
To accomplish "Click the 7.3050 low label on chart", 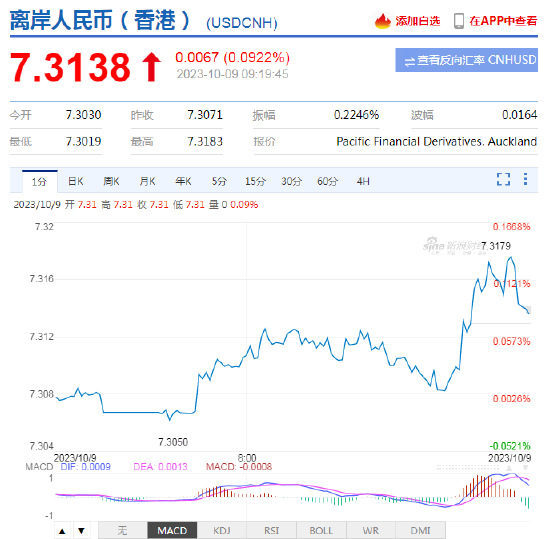I will [x=173, y=442].
